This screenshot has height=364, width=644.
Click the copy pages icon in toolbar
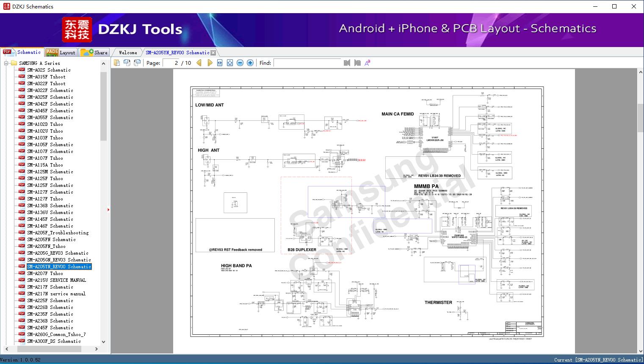pos(116,63)
